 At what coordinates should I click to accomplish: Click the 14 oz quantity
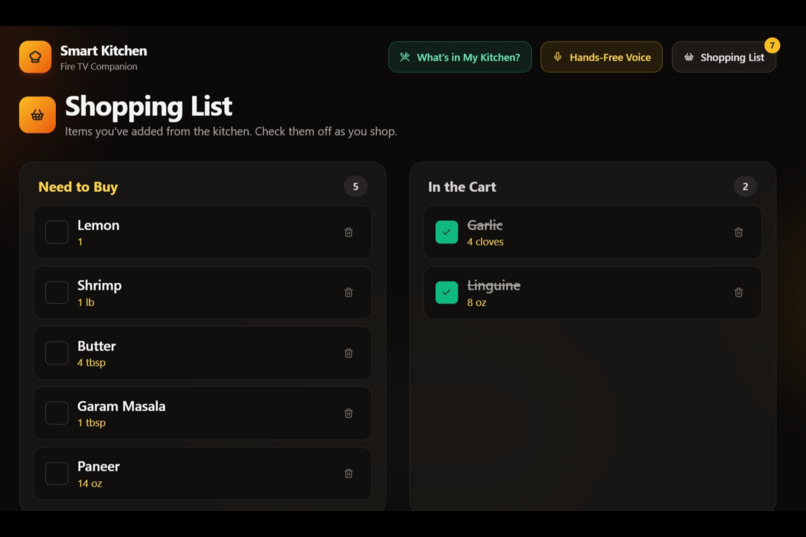pyautogui.click(x=89, y=483)
